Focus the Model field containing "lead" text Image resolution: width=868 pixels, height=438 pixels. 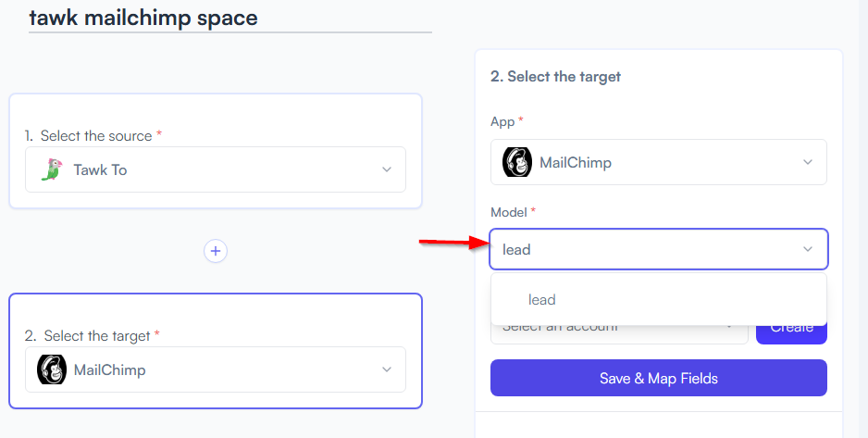pyautogui.click(x=659, y=249)
